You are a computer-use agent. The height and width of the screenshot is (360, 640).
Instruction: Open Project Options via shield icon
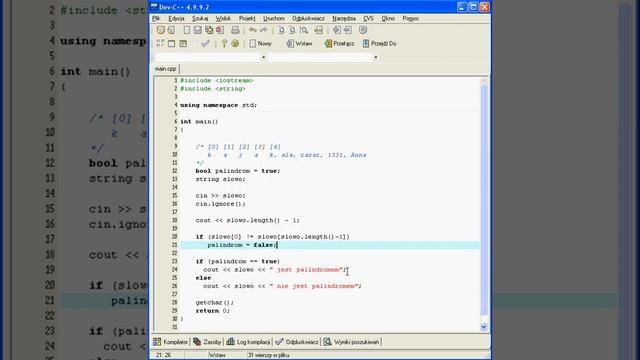tap(363, 30)
